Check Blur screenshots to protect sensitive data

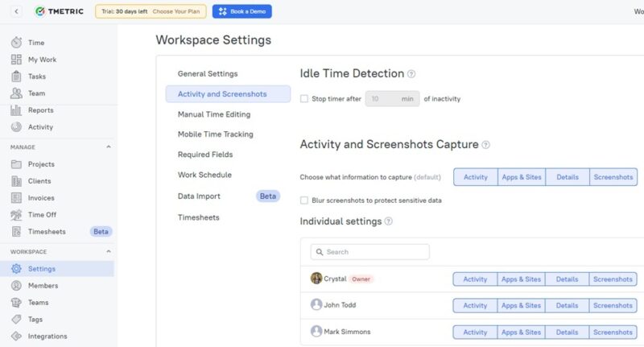pyautogui.click(x=304, y=200)
